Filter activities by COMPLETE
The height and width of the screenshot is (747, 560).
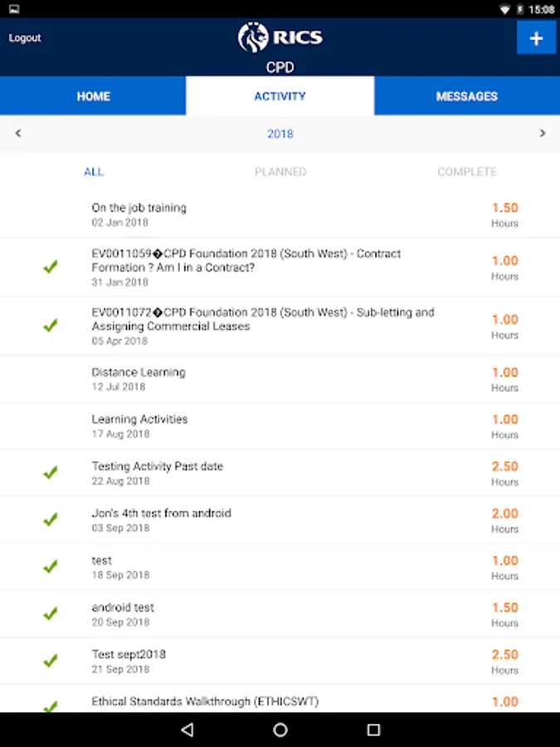(467, 172)
